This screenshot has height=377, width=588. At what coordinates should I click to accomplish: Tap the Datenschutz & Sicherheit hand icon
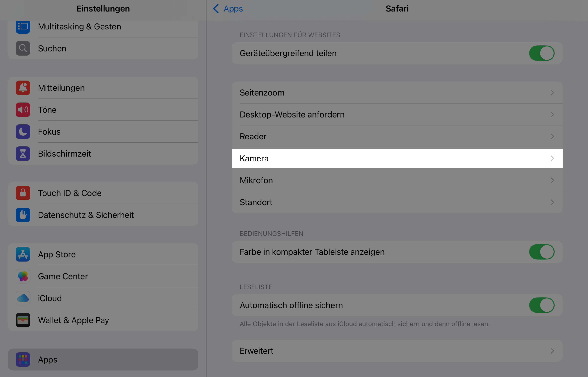[x=23, y=215]
